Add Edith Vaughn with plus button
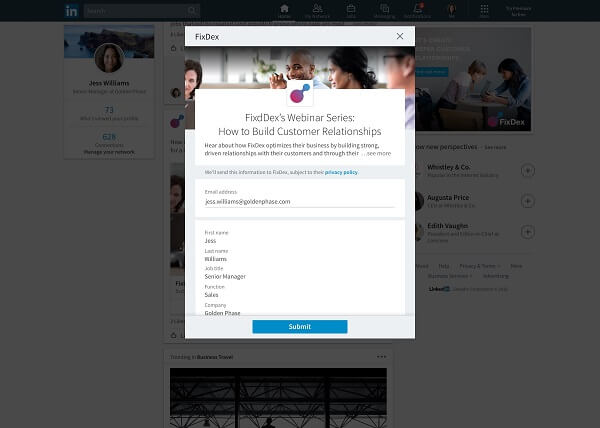The image size is (600, 428). [x=528, y=232]
